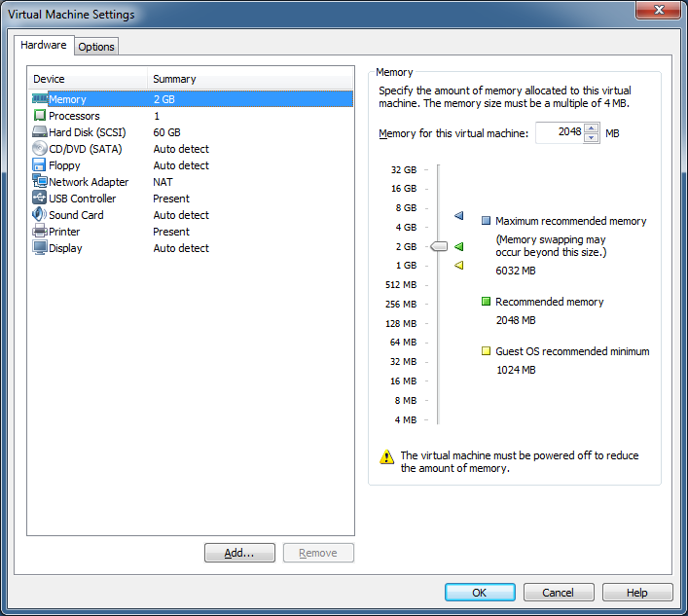Select the Memory device icon
Viewport: 688px width, 616px height.
point(40,99)
